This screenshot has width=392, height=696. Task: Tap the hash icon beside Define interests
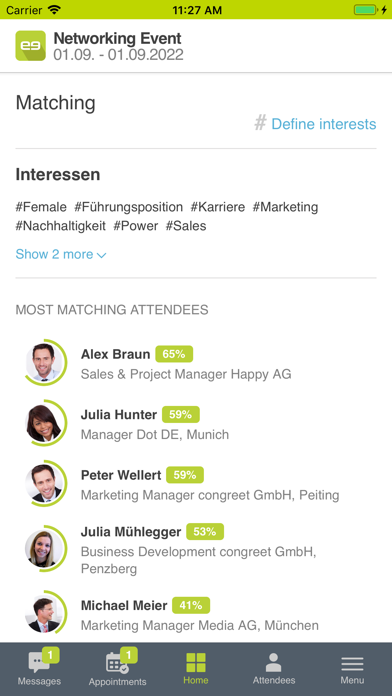click(260, 123)
